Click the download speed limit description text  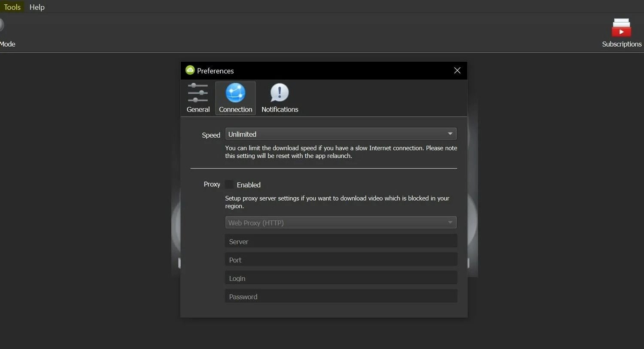click(341, 152)
